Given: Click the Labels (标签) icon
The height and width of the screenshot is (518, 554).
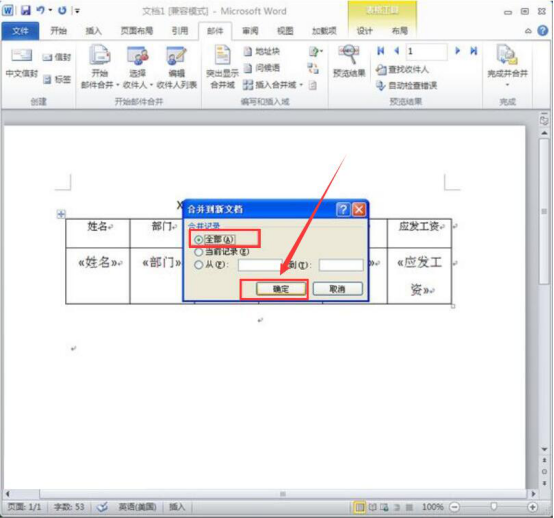Looking at the screenshot, I should pos(57,80).
